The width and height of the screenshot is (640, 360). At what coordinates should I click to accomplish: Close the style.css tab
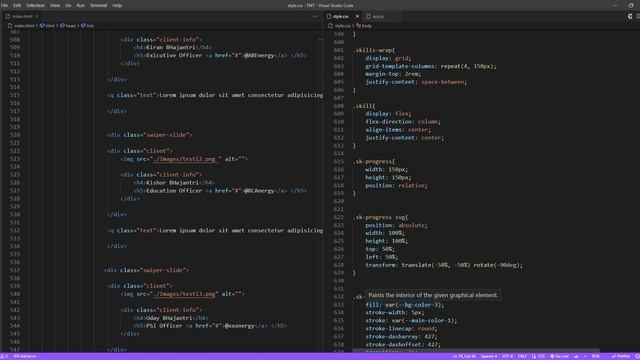357,16
